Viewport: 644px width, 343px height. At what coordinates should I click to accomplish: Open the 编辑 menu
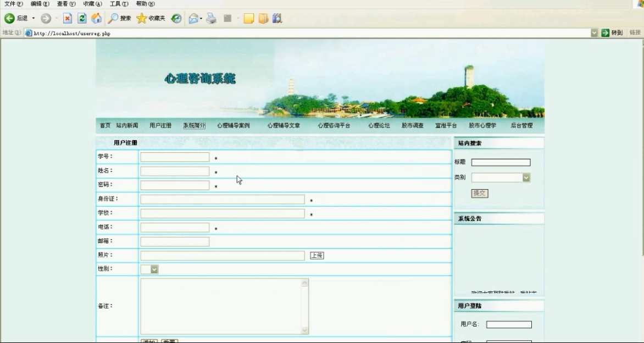[40, 4]
